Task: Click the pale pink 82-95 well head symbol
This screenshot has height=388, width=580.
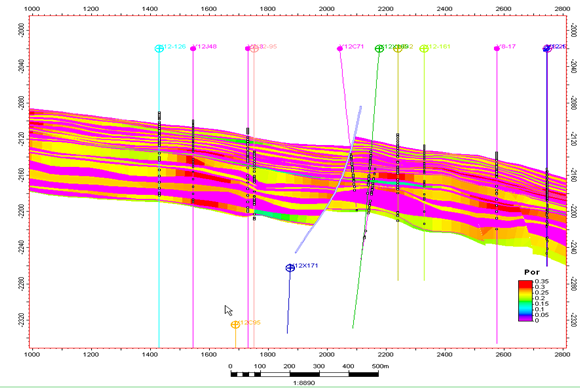Action: coord(254,48)
